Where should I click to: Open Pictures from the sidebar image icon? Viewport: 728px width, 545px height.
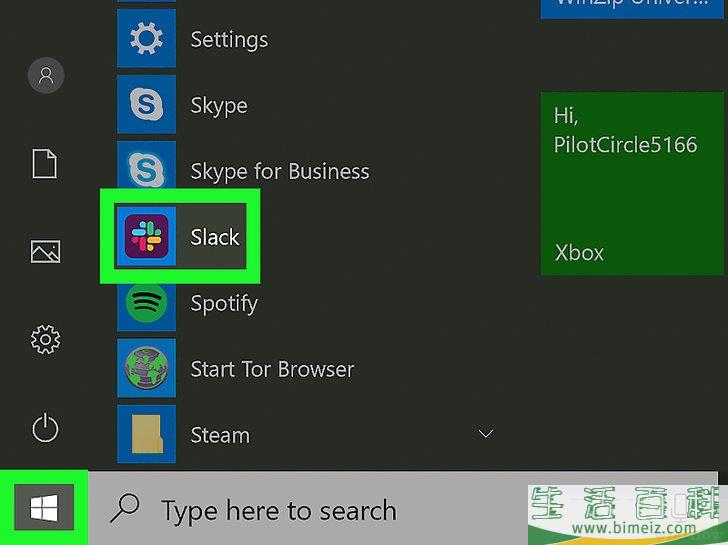[45, 252]
